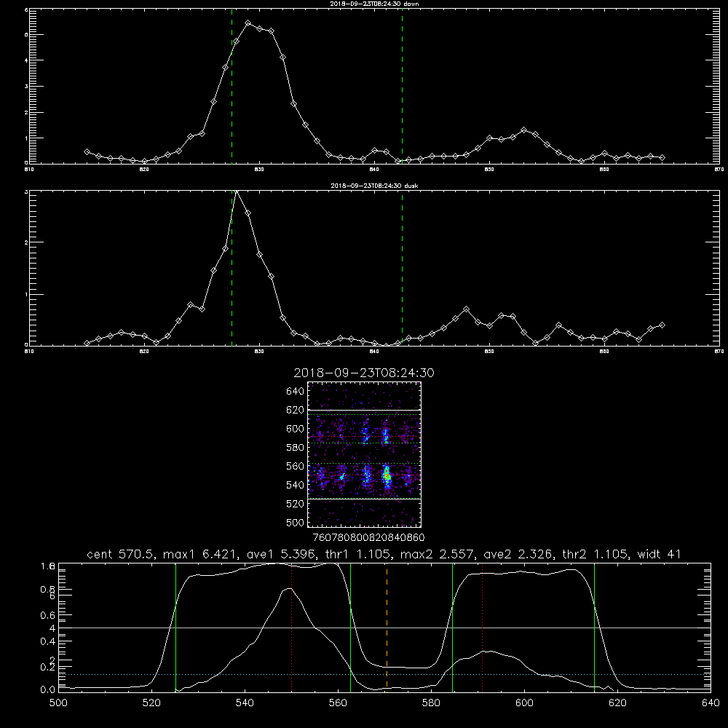Click the "540" label on spectral image y-axis
Viewport: 728px width, 728px height.
coord(296,485)
